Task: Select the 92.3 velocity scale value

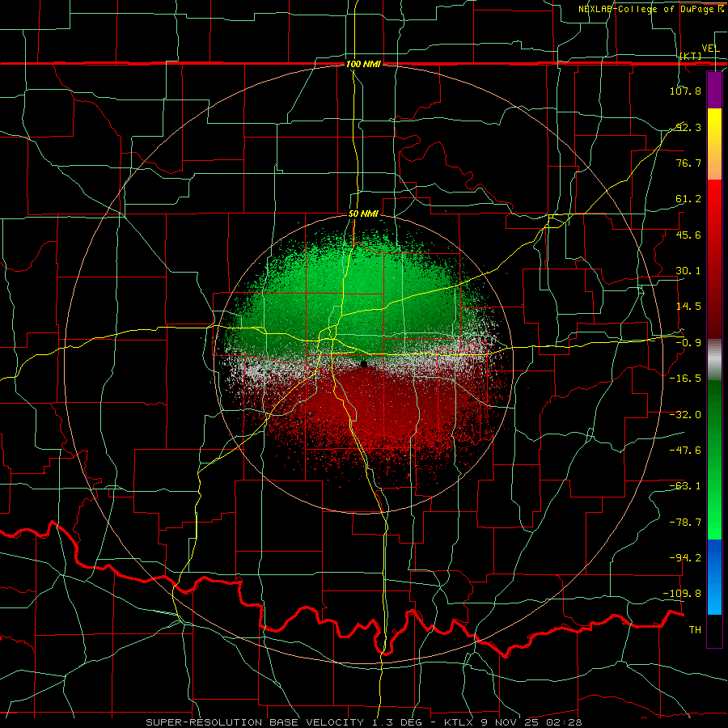Action: [x=688, y=127]
